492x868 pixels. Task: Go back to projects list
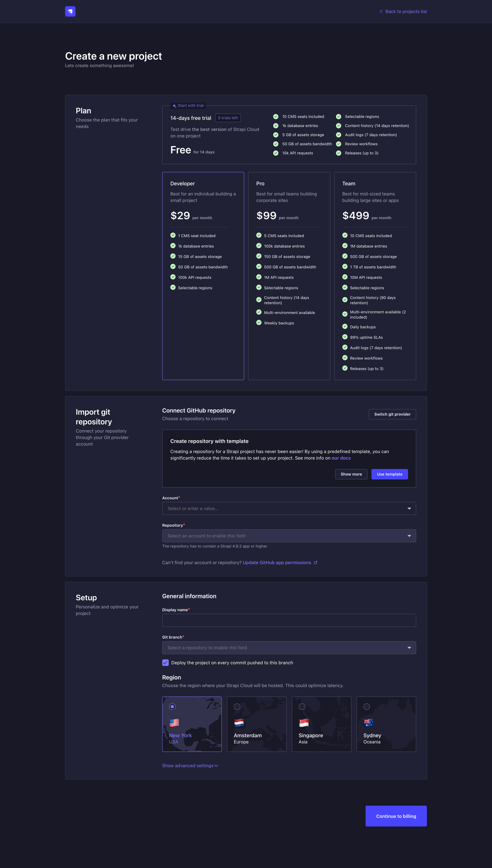pos(403,12)
